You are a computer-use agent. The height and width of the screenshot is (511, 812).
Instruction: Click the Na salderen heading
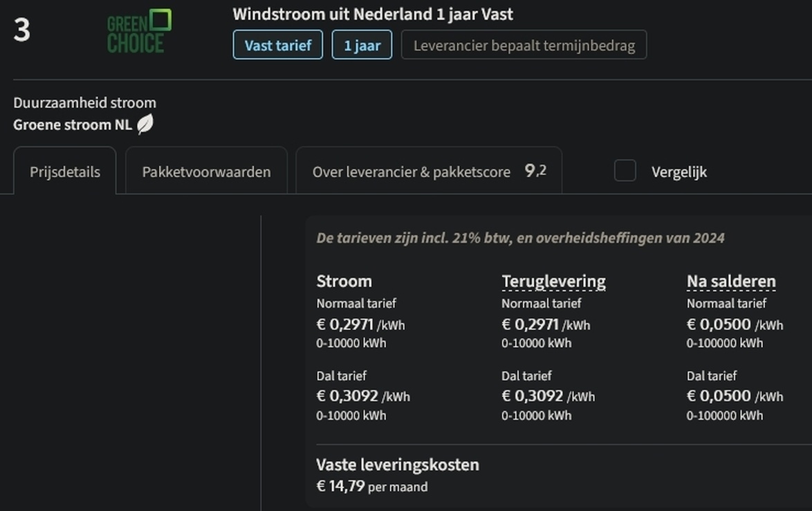(731, 281)
